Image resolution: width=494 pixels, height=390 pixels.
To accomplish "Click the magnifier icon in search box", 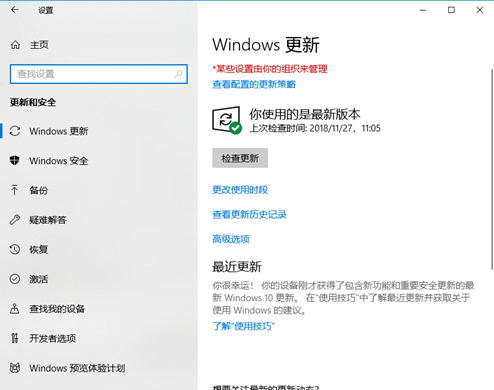I will pos(179,74).
